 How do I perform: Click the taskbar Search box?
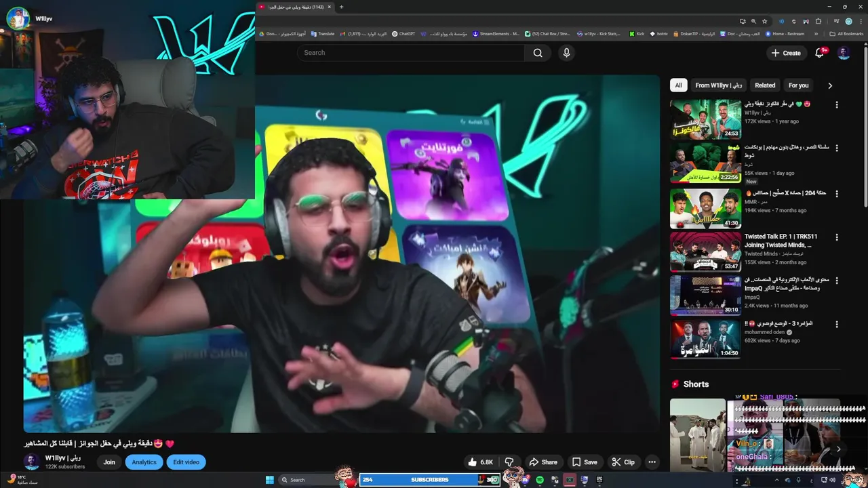coord(309,480)
